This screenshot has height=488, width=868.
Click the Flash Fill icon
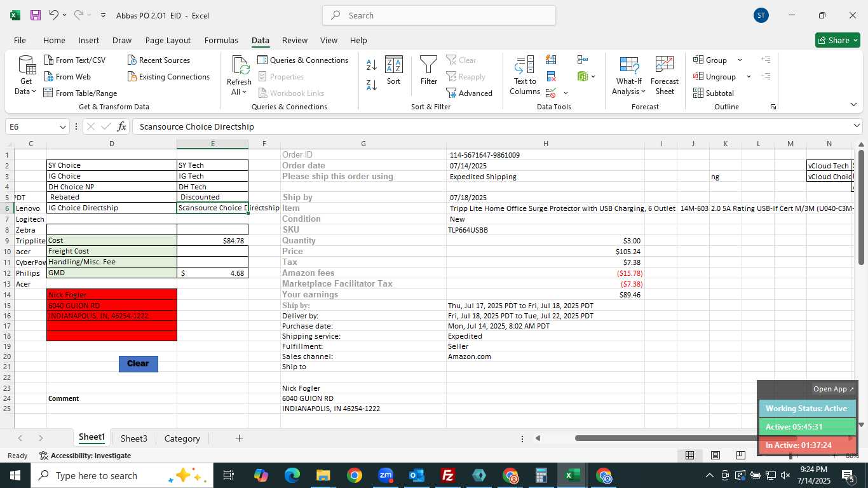pos(551,60)
